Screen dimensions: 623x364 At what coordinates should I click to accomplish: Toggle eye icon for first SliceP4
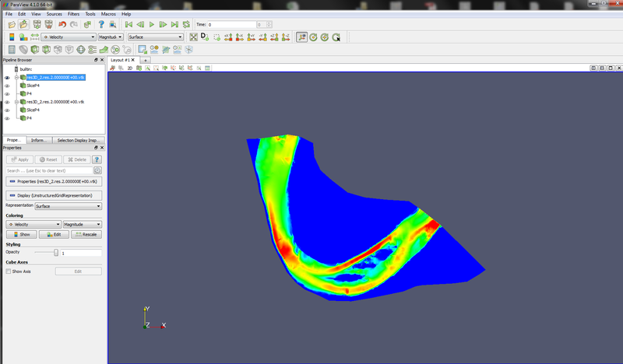click(x=7, y=86)
